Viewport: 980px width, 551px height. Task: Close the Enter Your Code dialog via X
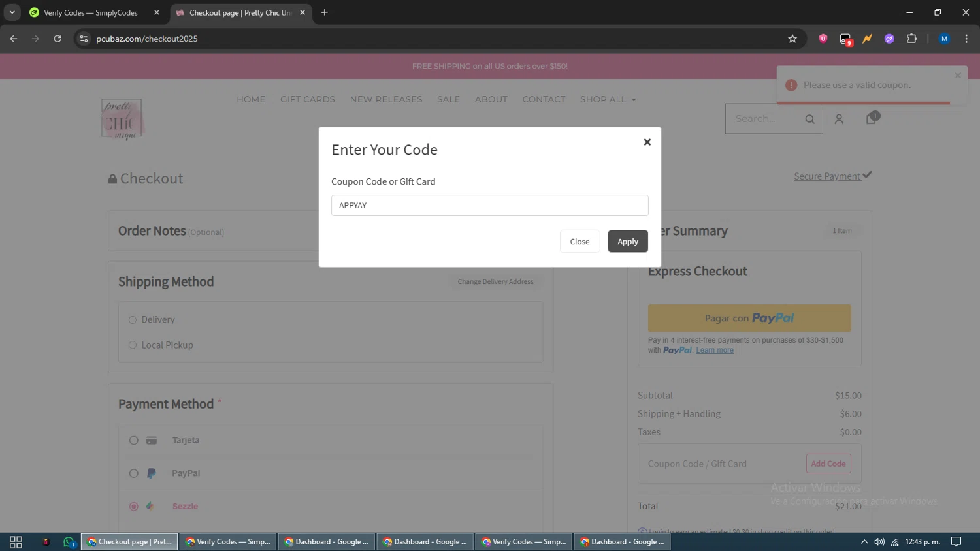(647, 142)
